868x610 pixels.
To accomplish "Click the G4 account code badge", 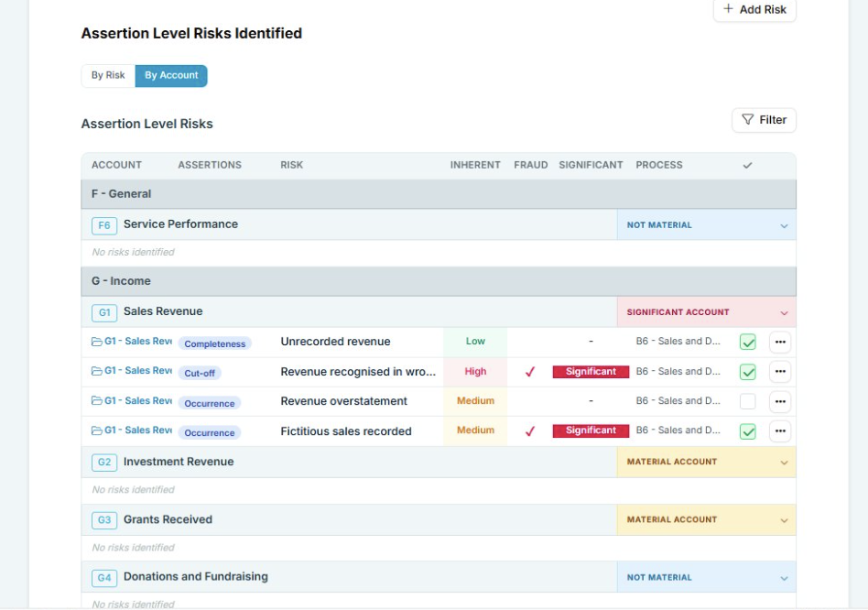I will [104, 578].
